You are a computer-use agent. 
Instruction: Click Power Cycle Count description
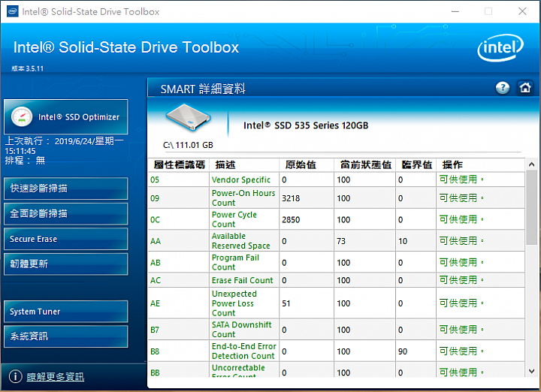[234, 219]
